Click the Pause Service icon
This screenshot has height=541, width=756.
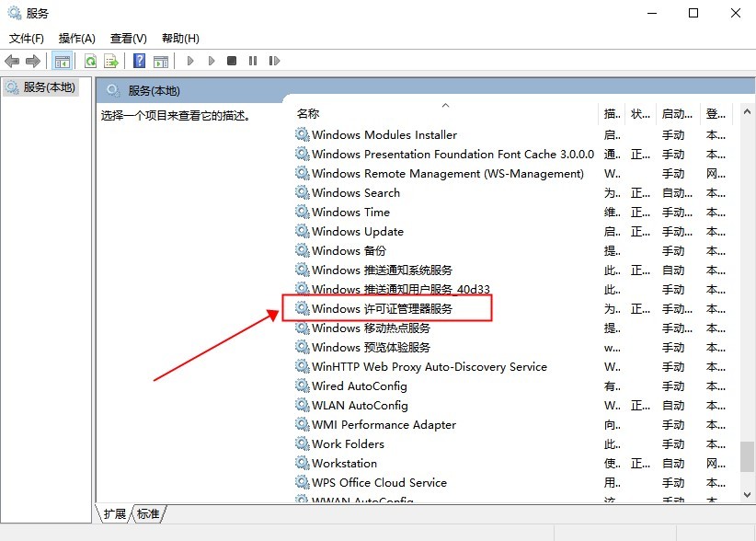[253, 61]
